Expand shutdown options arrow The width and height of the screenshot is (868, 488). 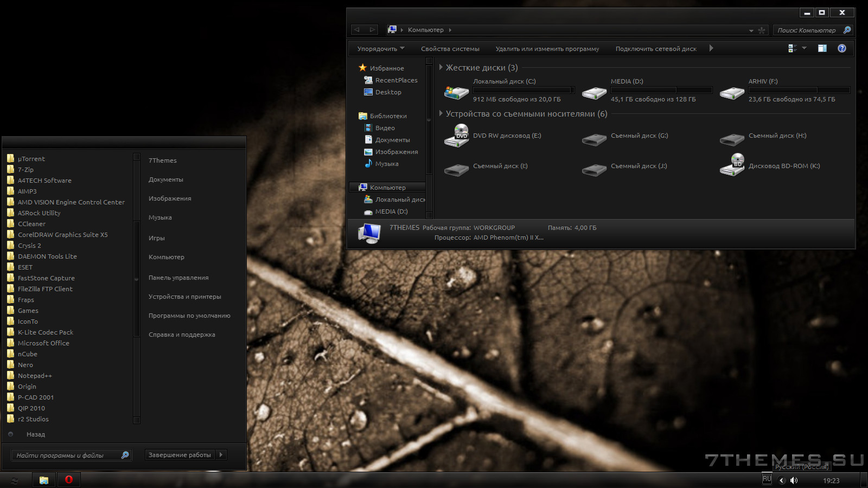(x=221, y=455)
